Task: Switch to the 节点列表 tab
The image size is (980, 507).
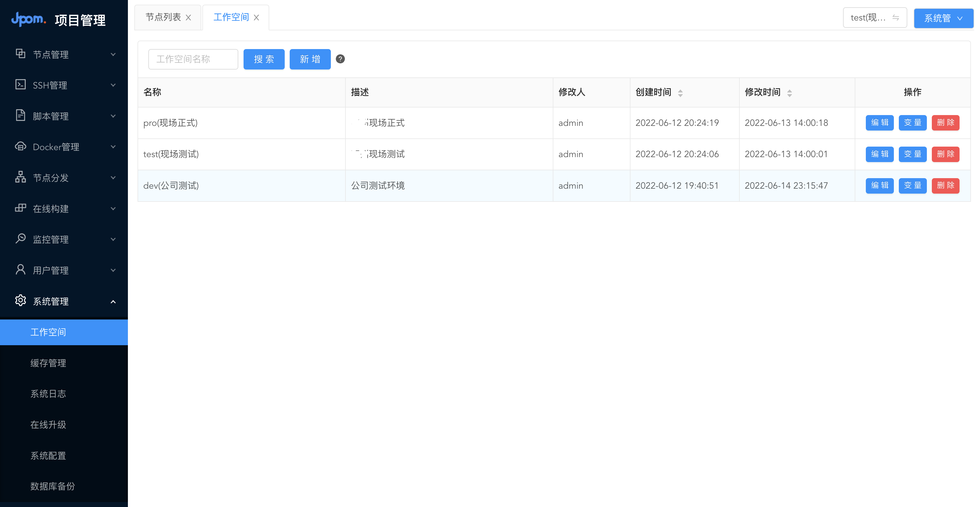Action: pos(163,17)
